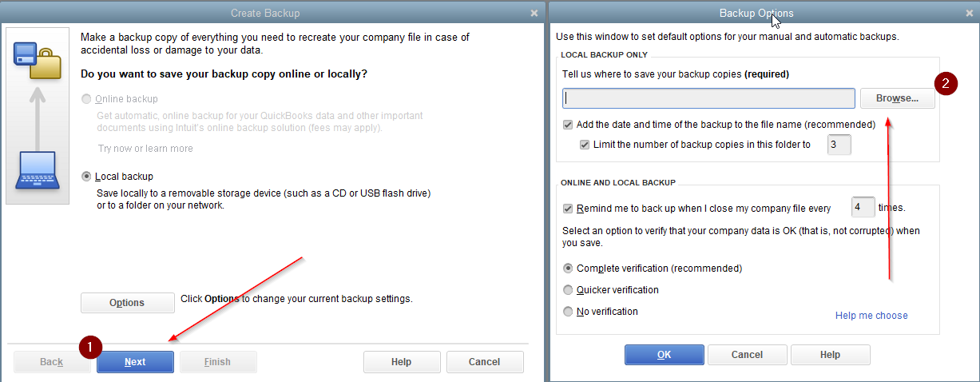Image resolution: width=980 pixels, height=382 pixels.
Task: Confirm Backup Options with OK
Action: [x=665, y=355]
